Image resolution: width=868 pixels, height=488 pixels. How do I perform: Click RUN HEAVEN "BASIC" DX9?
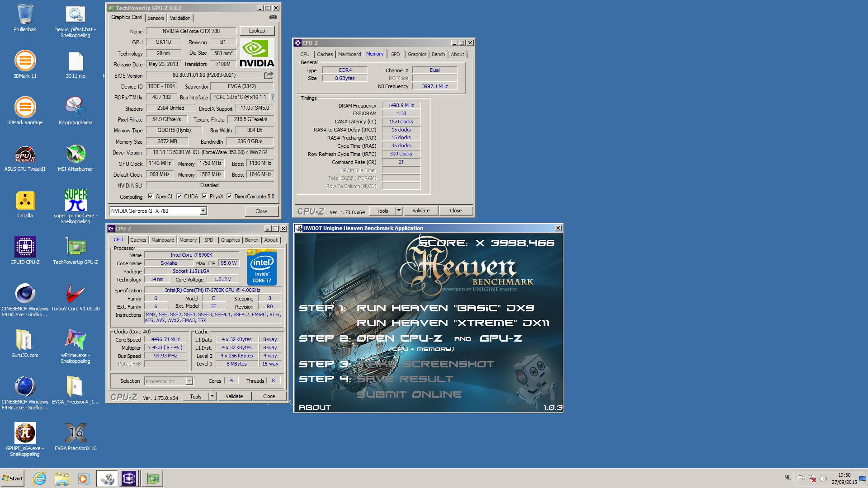click(x=445, y=308)
